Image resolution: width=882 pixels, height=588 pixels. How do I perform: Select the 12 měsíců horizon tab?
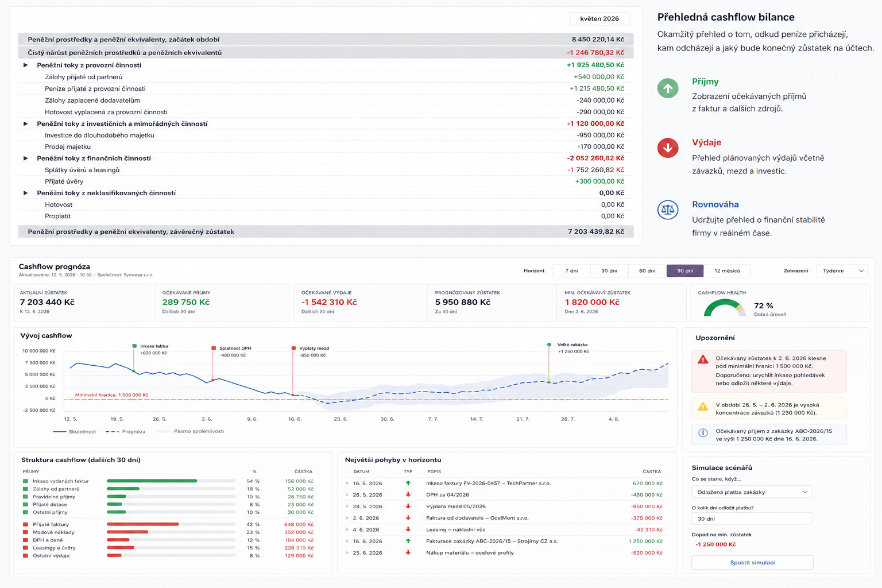pyautogui.click(x=727, y=271)
